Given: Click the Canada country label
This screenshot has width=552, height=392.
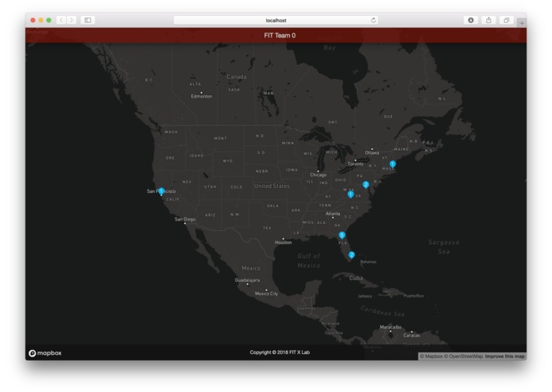Looking at the screenshot, I should pos(237,77).
